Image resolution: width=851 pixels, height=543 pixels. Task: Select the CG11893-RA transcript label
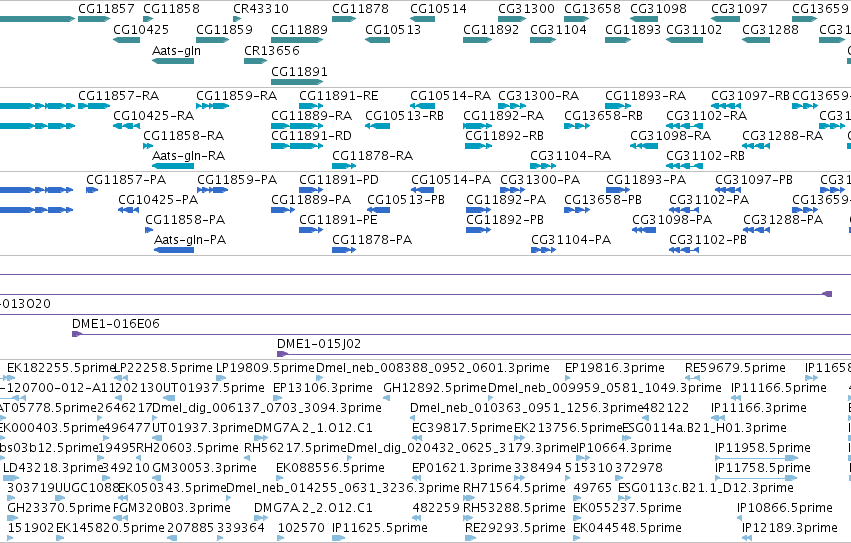tap(646, 96)
